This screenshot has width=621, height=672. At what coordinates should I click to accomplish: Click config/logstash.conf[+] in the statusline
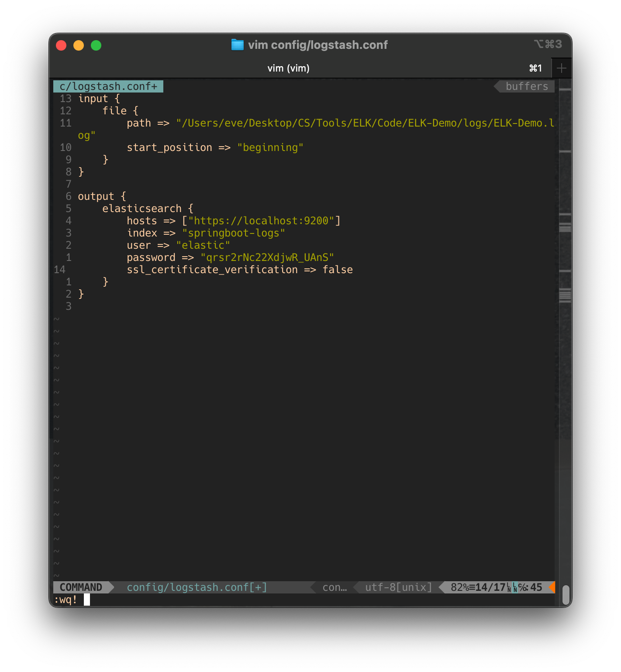click(x=196, y=587)
